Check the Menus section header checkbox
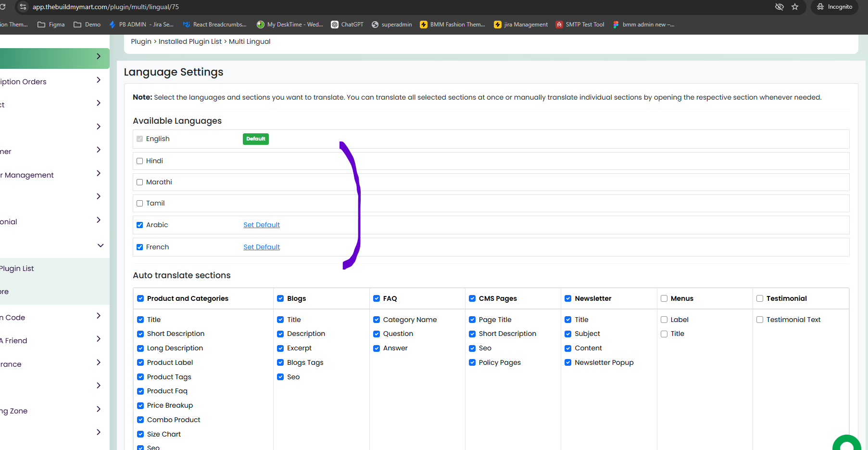This screenshot has width=868, height=450. [664, 298]
